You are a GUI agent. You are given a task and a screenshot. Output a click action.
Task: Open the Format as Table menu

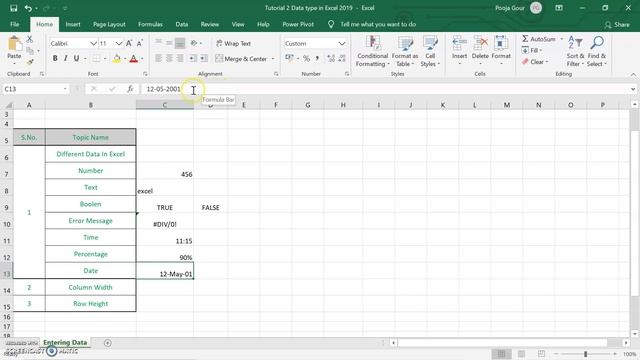coord(405,51)
